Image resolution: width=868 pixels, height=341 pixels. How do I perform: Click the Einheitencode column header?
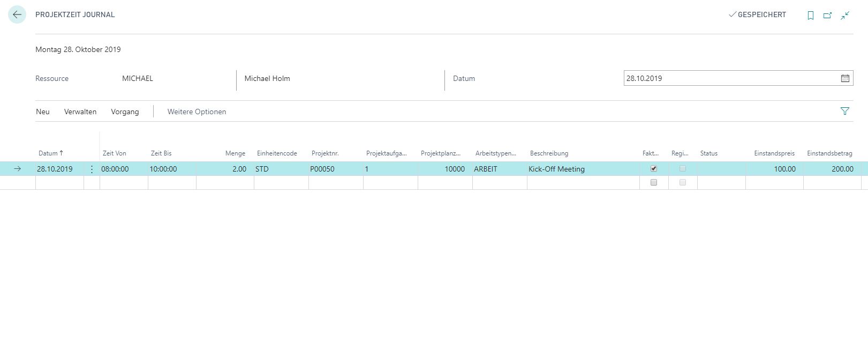[277, 153]
